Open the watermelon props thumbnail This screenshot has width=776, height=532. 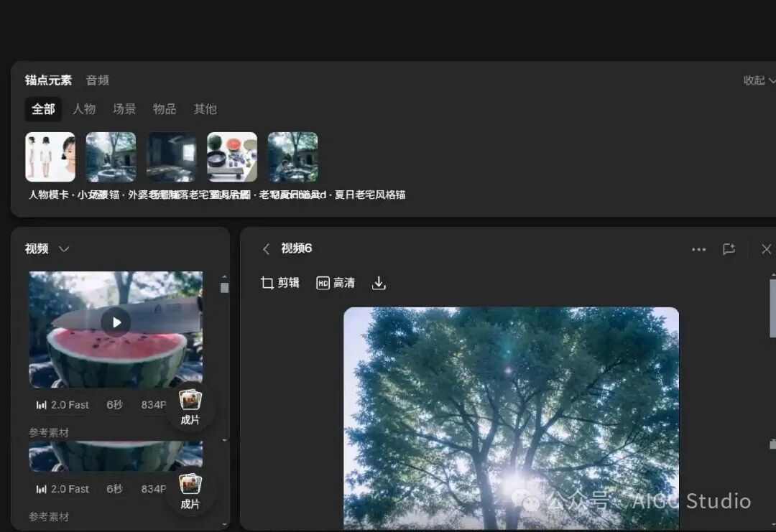(x=232, y=157)
